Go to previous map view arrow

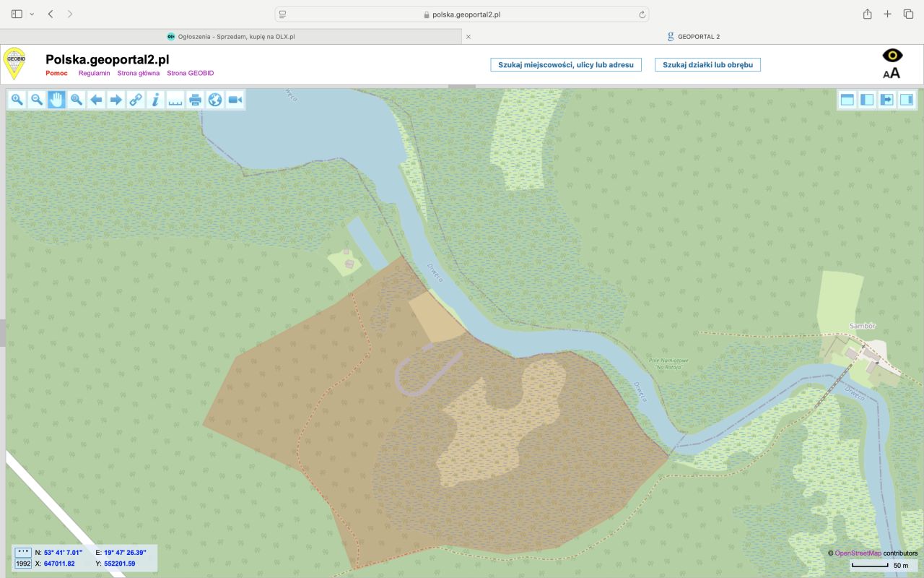coord(96,100)
